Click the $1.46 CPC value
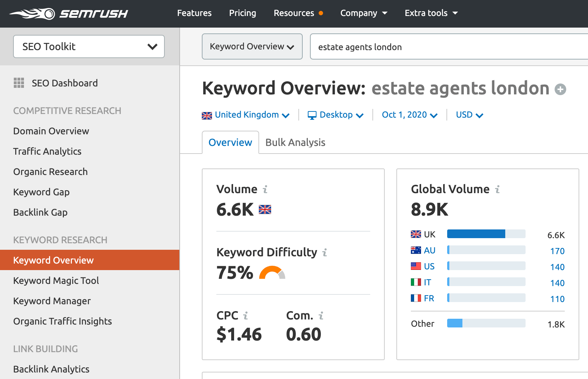The image size is (588, 379). (x=239, y=334)
